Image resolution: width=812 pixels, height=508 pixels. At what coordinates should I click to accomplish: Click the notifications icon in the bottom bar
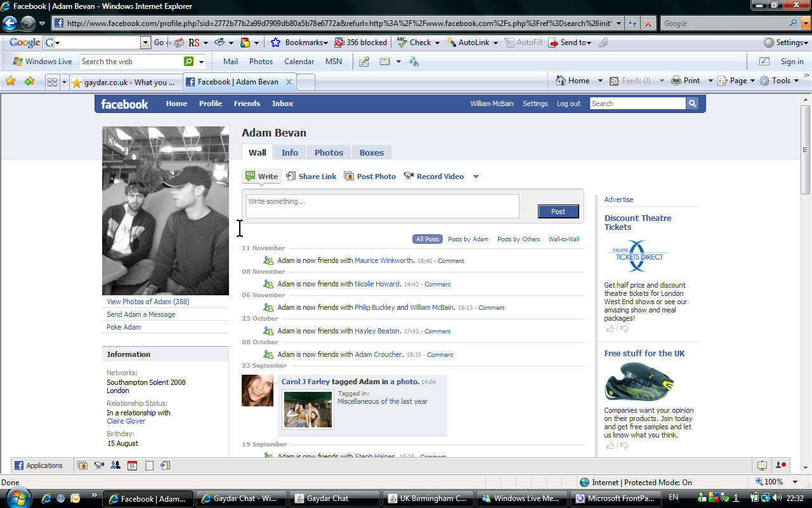(762, 465)
